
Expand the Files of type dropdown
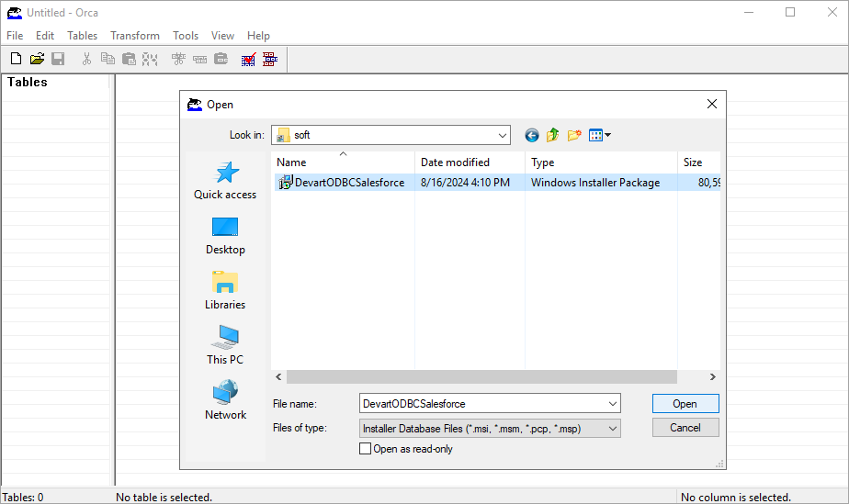point(612,429)
